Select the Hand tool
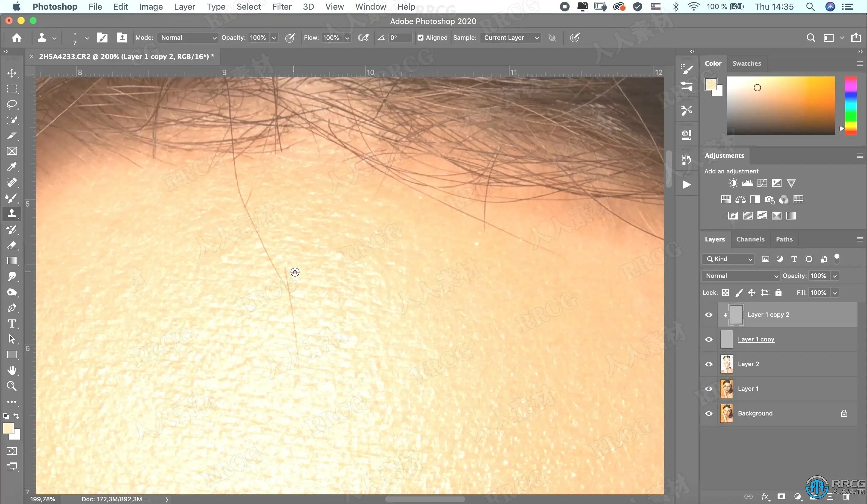 12,371
